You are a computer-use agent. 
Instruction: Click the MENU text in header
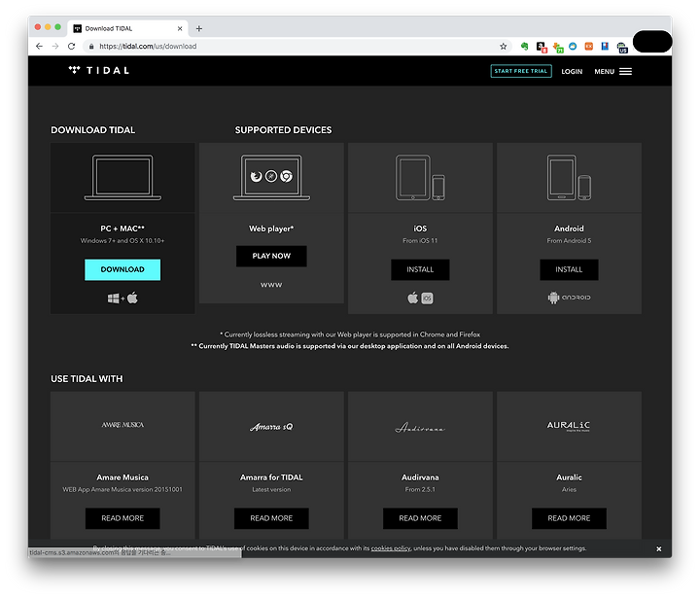(605, 71)
